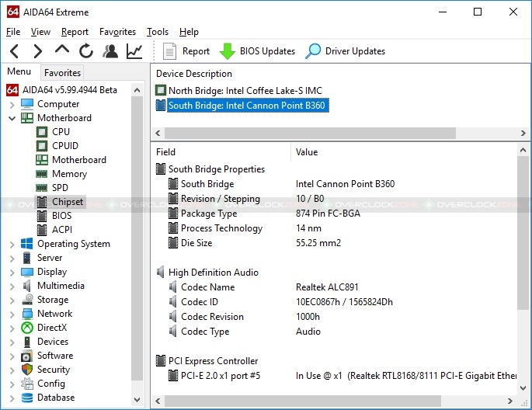Viewport: 532px width, 410px height.
Task: Click the Config icon in the tree
Action: click(x=27, y=384)
